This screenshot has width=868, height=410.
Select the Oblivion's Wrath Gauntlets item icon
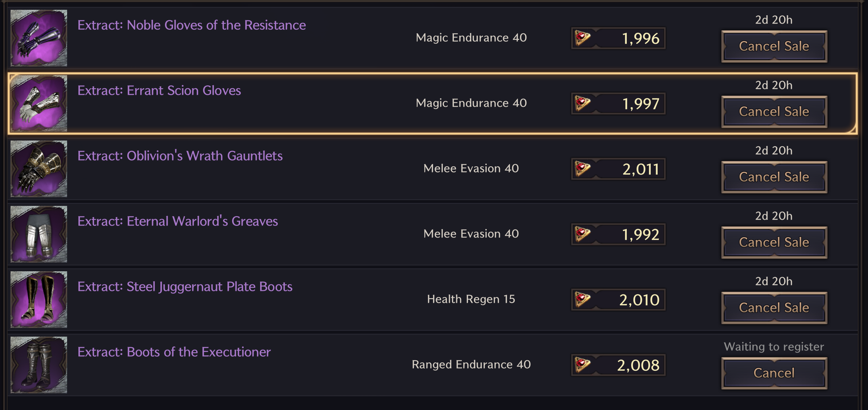click(x=39, y=169)
